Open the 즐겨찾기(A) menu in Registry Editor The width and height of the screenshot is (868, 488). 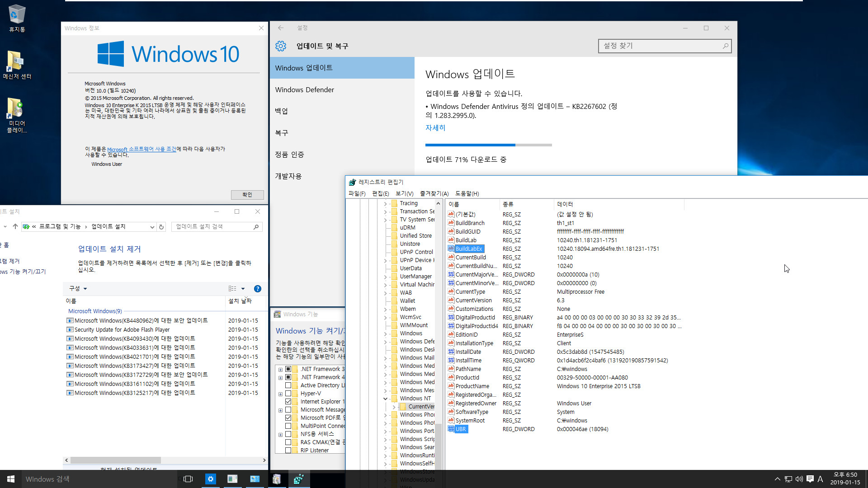point(434,193)
